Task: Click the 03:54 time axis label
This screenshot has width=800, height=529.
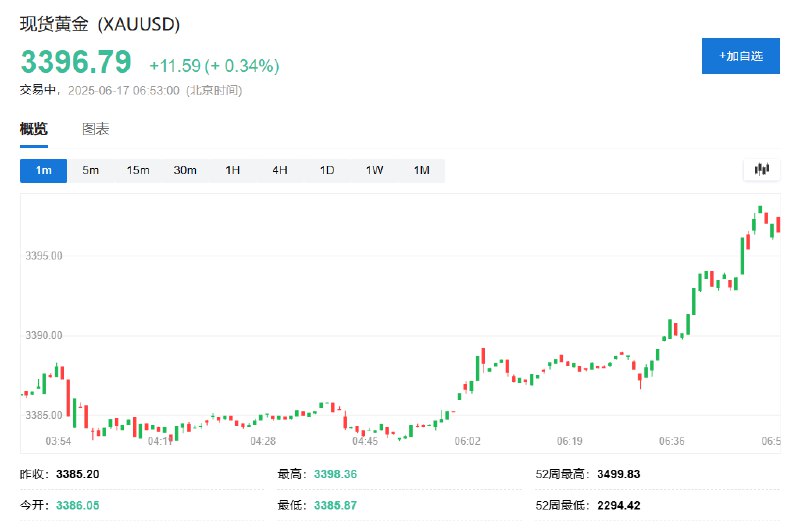Action: tap(58, 441)
